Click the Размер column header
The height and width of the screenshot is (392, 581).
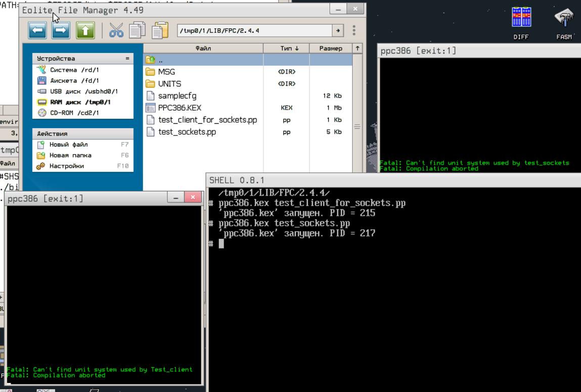(x=331, y=48)
